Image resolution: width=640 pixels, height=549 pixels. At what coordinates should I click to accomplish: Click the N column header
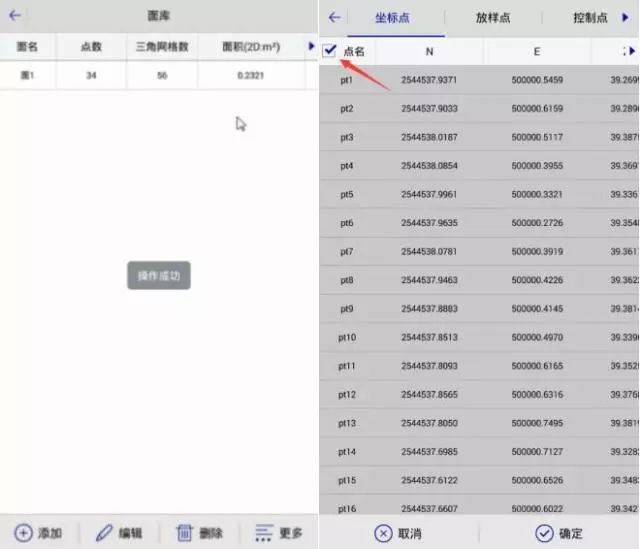(429, 51)
